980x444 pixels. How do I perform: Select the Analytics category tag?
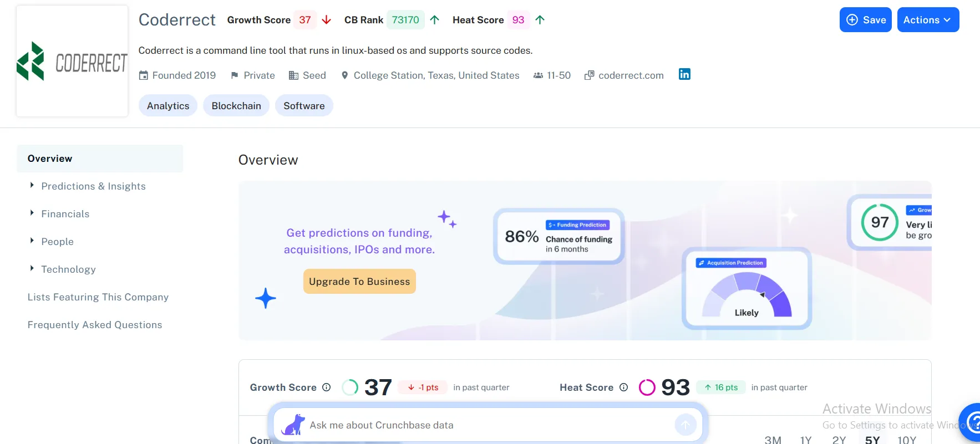168,106
